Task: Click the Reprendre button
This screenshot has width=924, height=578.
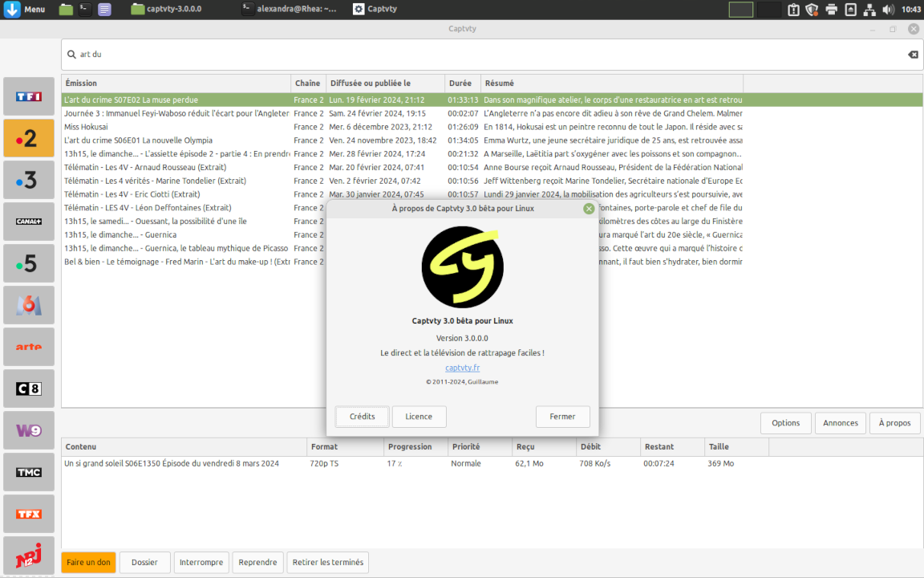Action: (x=257, y=562)
